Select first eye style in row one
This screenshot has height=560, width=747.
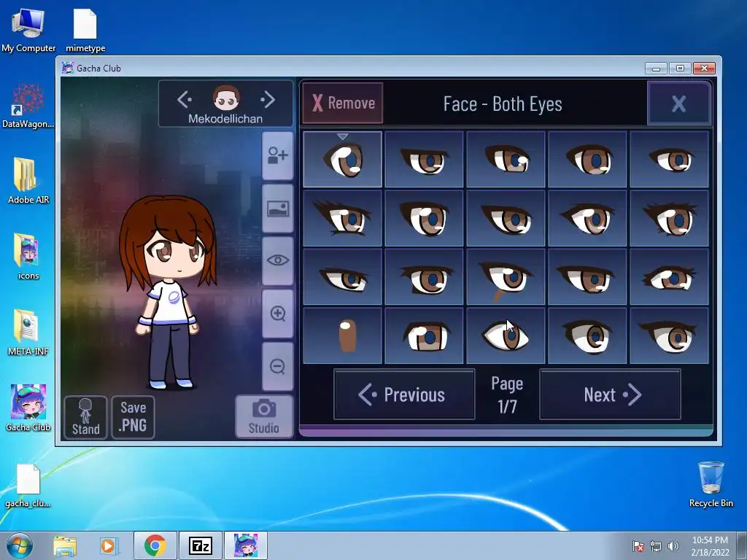tap(343, 160)
